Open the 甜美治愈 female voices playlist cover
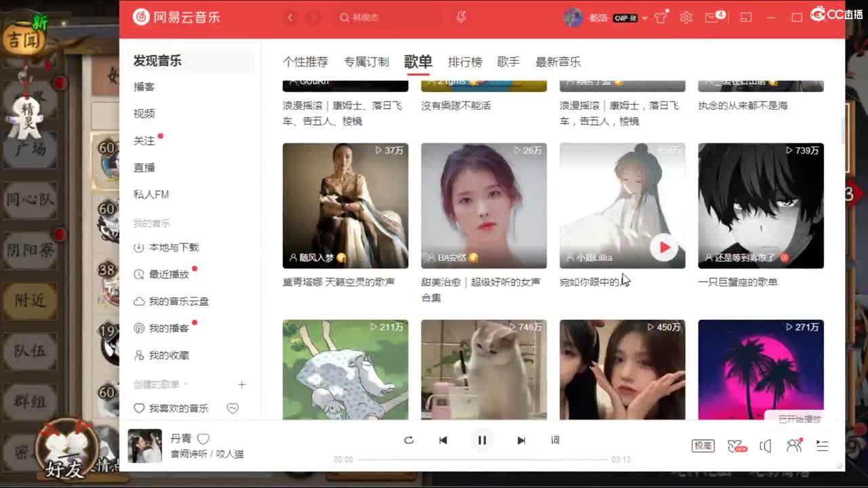Viewport: 868px width, 488px height. [484, 205]
